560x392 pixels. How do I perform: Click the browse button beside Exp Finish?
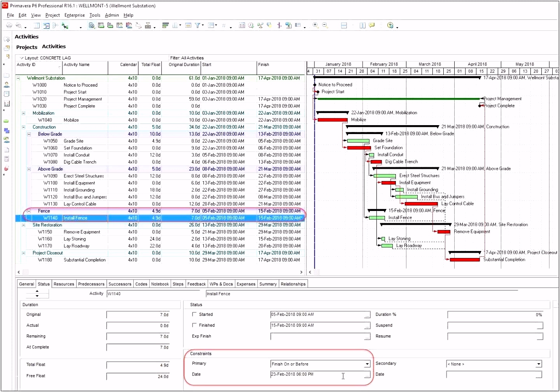(367, 337)
